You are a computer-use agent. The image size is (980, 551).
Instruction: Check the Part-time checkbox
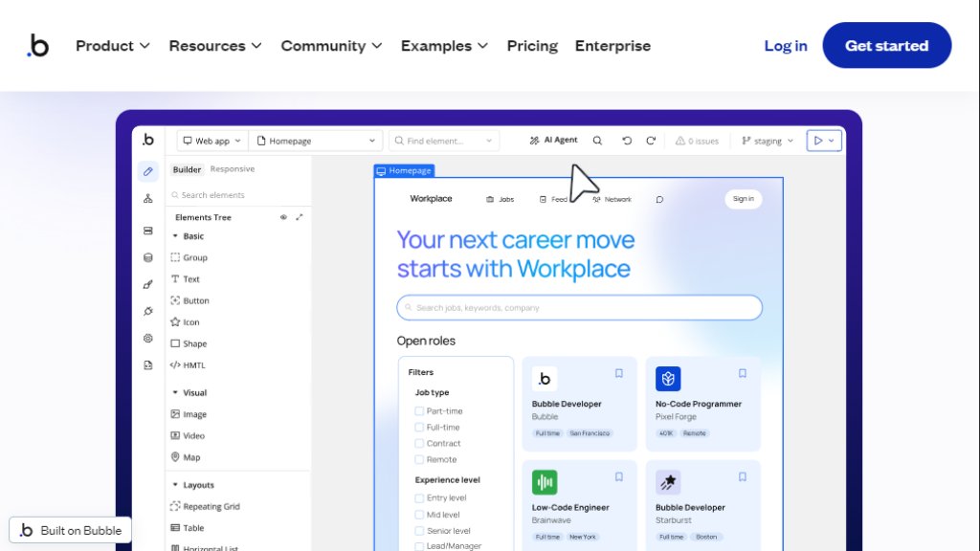click(419, 411)
